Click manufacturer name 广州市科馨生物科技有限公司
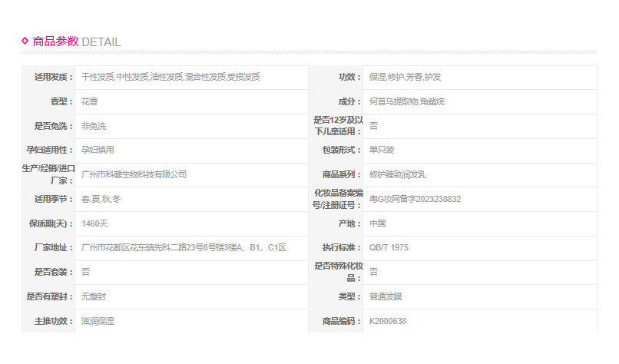 (x=134, y=174)
